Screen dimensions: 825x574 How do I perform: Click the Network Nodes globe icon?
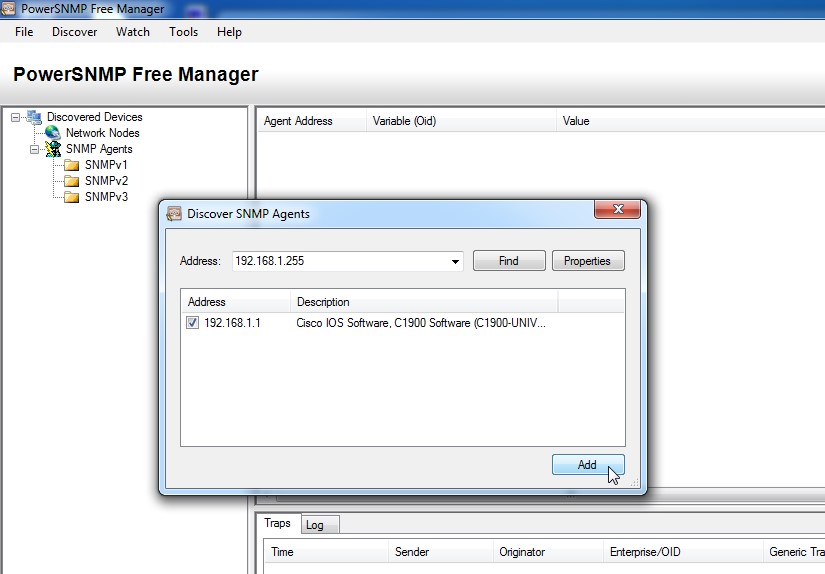pos(53,133)
